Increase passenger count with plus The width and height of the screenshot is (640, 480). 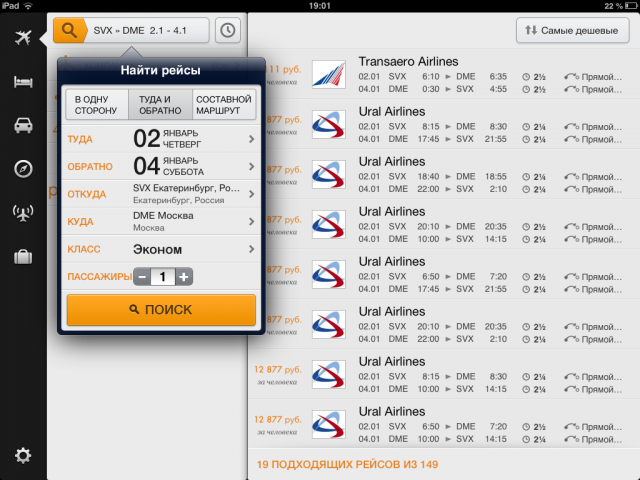coord(184,277)
